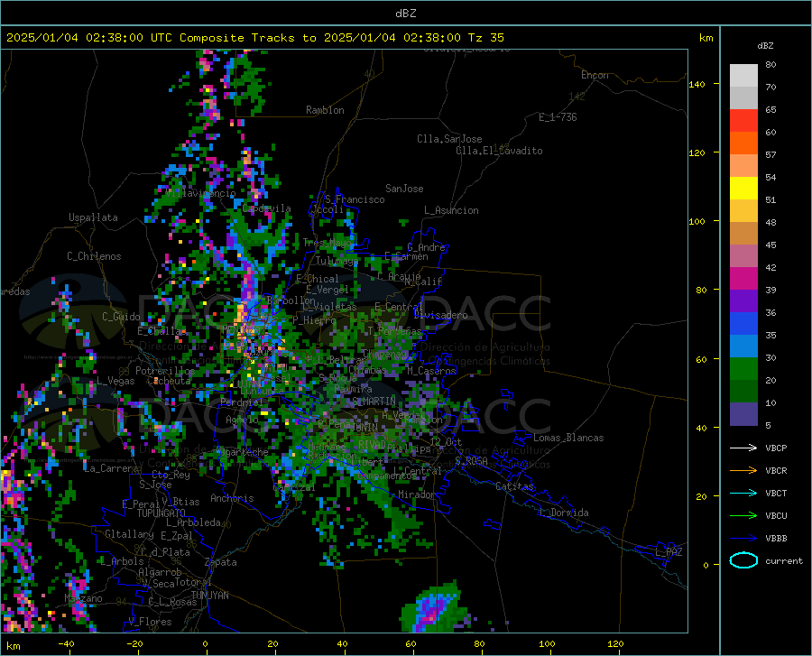Click the Villavicencio map label
812x656 pixels.
pos(201,193)
